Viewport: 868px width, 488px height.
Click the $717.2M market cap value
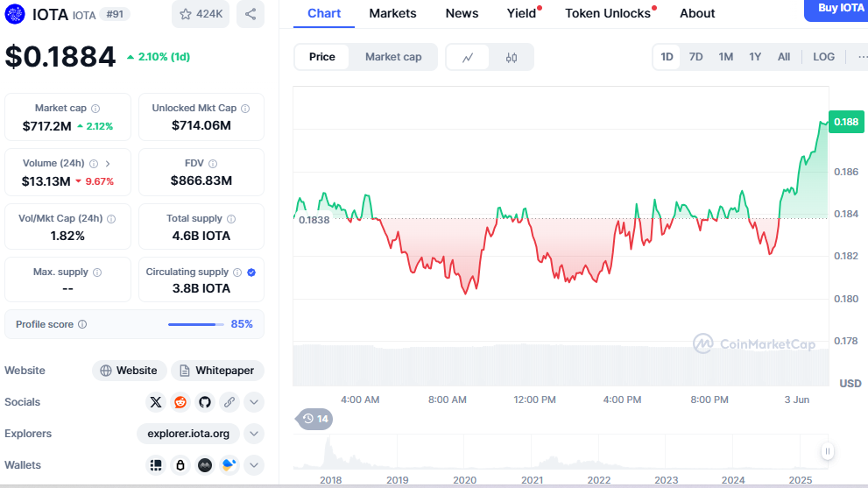click(x=47, y=126)
